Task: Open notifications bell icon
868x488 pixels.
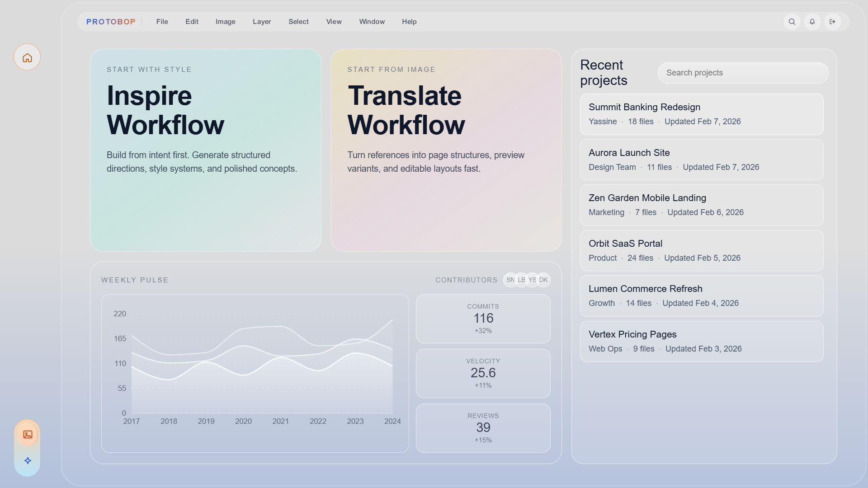Action: (x=812, y=22)
